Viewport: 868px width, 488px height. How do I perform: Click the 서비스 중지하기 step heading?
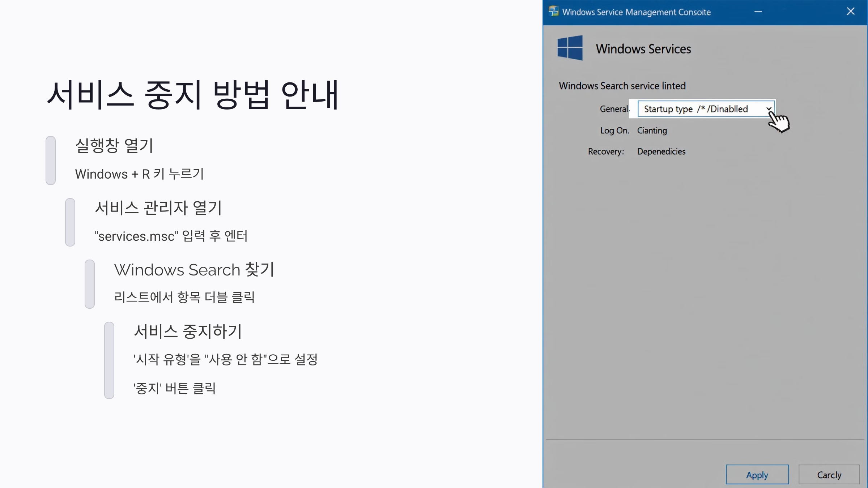pos(188,331)
